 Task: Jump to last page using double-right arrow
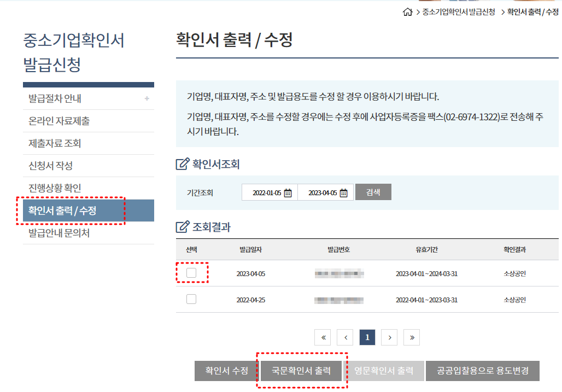click(411, 337)
